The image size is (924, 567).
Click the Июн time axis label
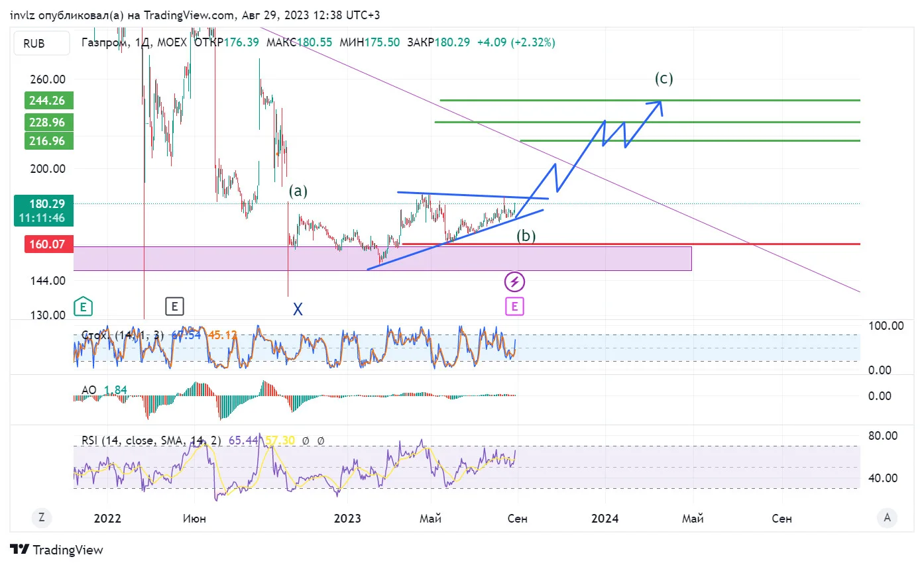point(194,518)
